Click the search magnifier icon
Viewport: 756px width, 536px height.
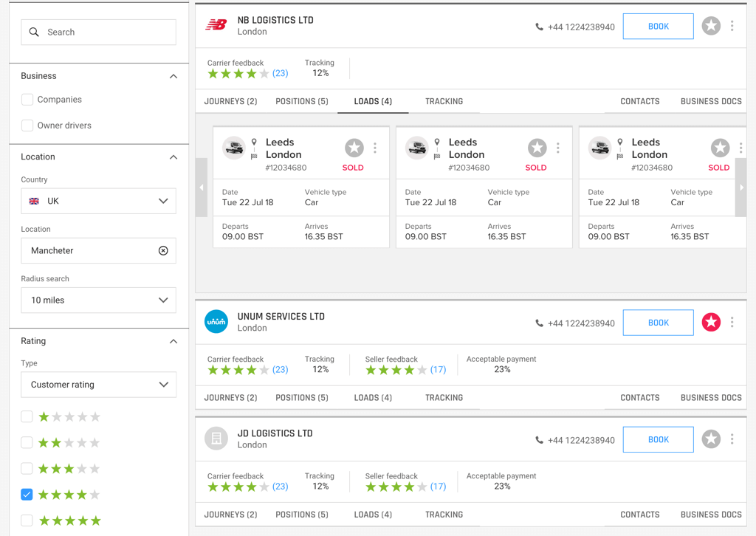[34, 32]
